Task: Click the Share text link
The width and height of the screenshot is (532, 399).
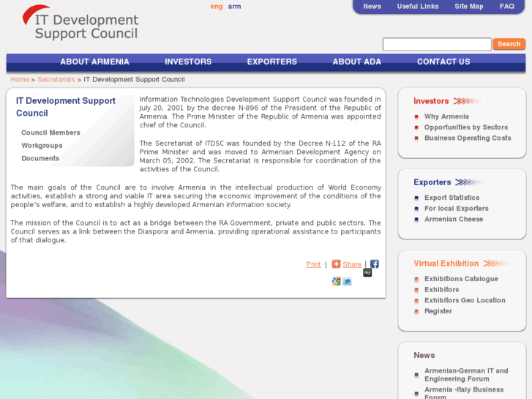Action: pyautogui.click(x=352, y=264)
